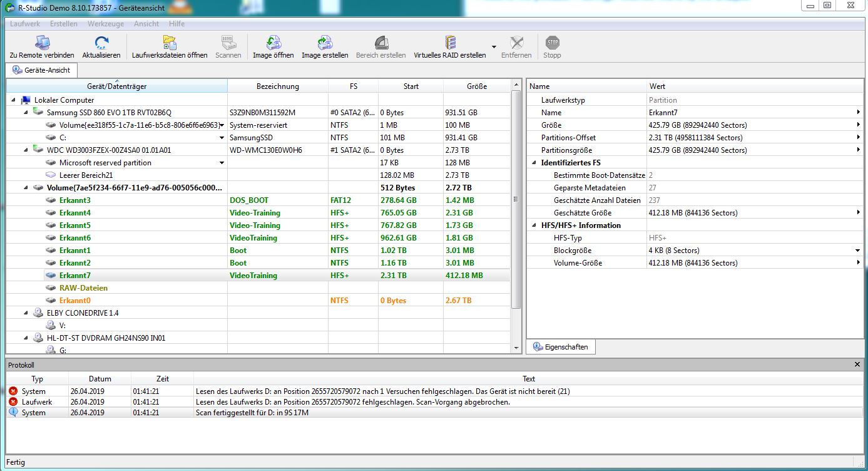
Task: Collapse the Identifiziertes FS properties section
Action: pos(534,163)
